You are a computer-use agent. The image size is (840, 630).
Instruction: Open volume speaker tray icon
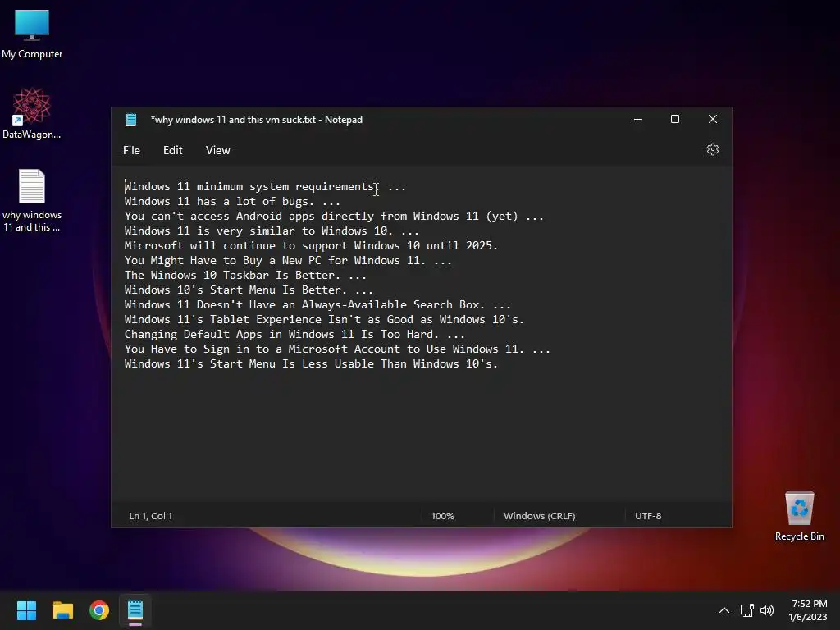[767, 610]
